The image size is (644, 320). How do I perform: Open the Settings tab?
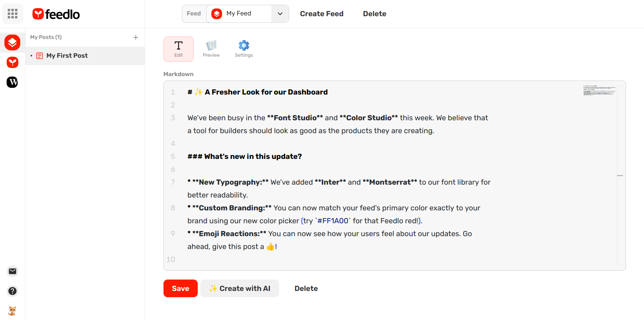point(244,49)
